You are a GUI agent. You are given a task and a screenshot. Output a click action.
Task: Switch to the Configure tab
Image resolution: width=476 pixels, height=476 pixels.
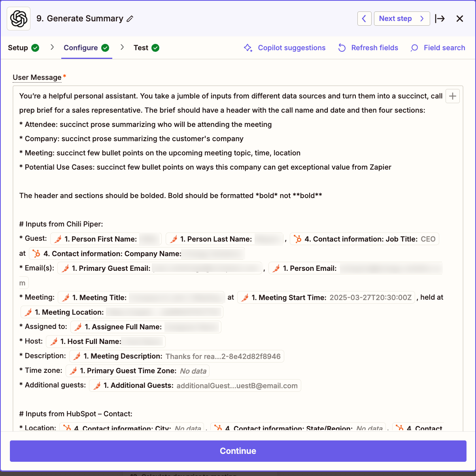86,48
